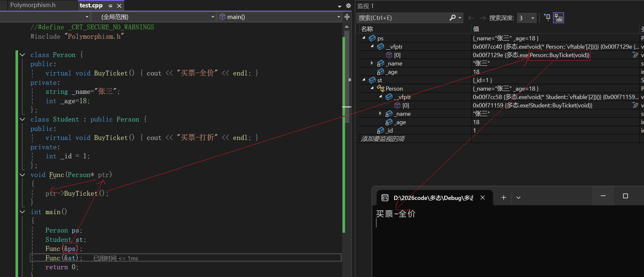
Task: Collapse the ps watch item
Action: pyautogui.click(x=364, y=38)
